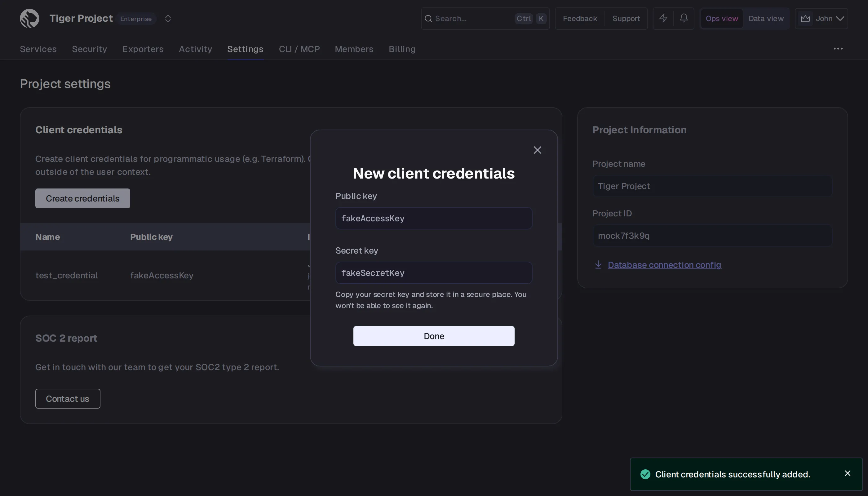Screen dimensions: 868x496
Task: Click the Secret key field in dialog
Action: (x=434, y=272)
